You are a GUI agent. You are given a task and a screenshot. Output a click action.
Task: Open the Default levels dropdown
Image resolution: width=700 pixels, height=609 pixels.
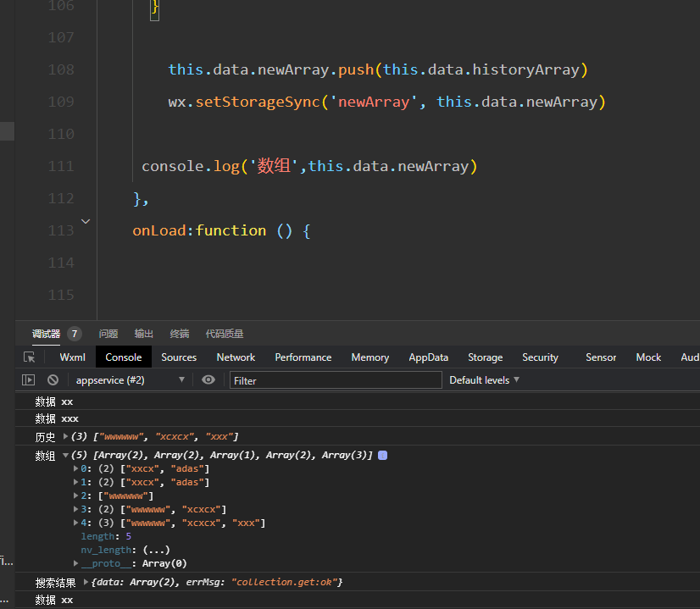pos(485,380)
